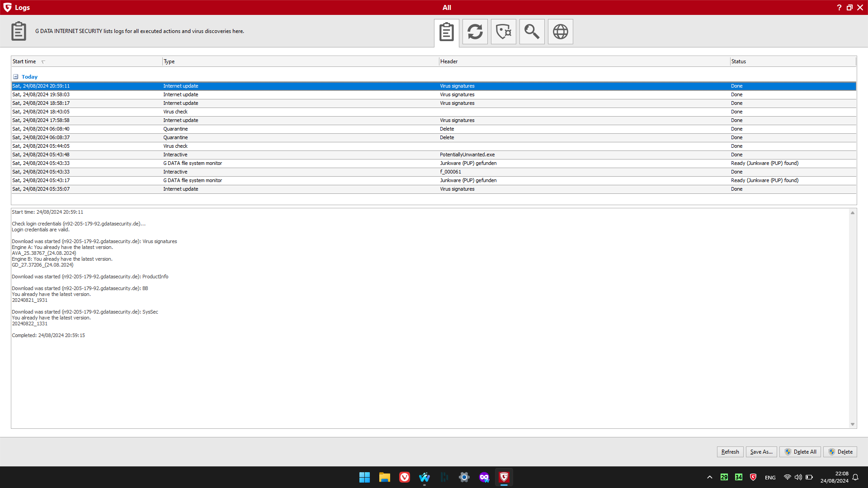Click the G DATA system tray shield

click(753, 477)
